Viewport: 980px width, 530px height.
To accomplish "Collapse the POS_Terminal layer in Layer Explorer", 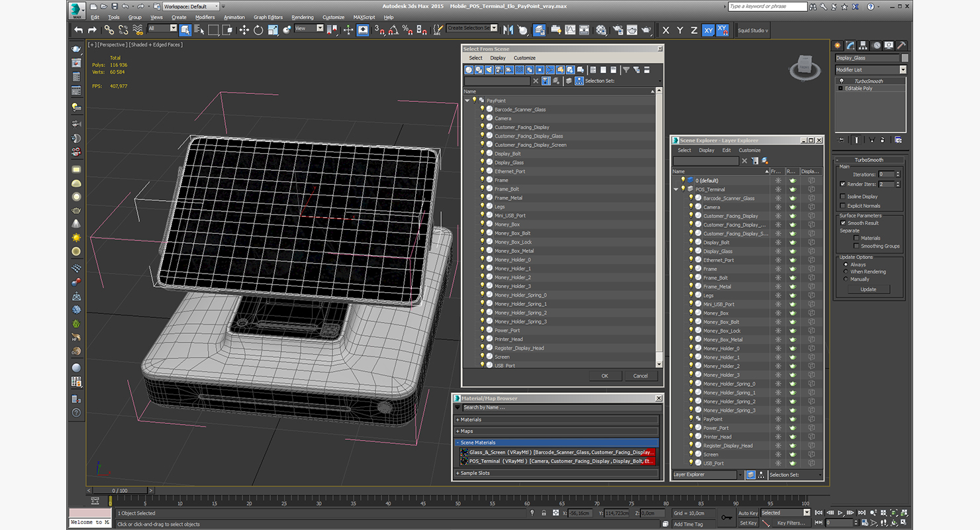I will (x=676, y=189).
